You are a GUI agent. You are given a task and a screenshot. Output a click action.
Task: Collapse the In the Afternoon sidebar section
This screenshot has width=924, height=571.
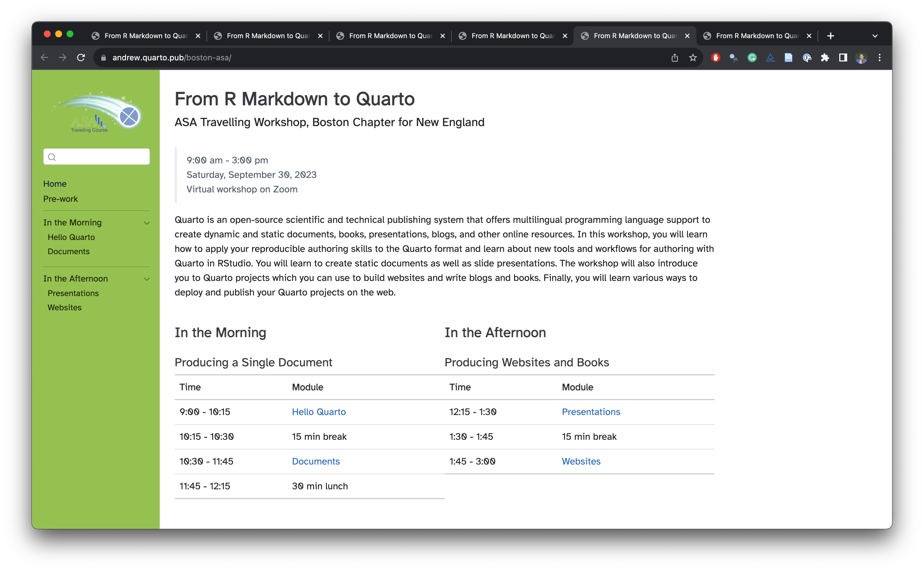coord(147,278)
